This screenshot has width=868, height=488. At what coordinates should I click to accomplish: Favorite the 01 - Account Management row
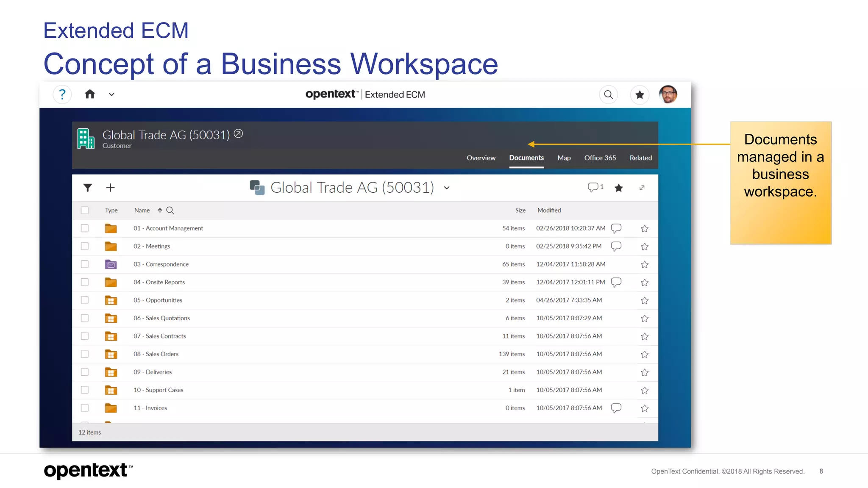pyautogui.click(x=645, y=229)
